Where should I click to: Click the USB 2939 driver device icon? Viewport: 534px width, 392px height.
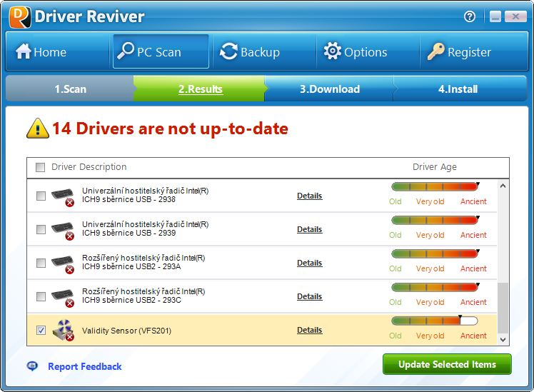63,231
